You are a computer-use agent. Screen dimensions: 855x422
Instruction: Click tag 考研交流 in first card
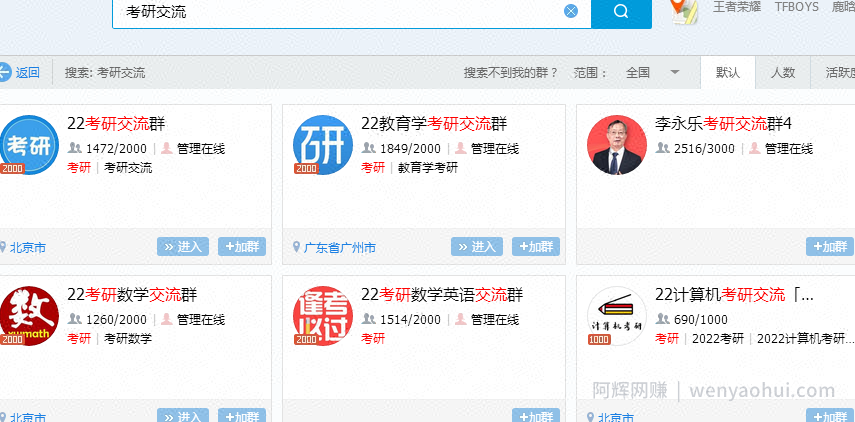click(x=128, y=167)
